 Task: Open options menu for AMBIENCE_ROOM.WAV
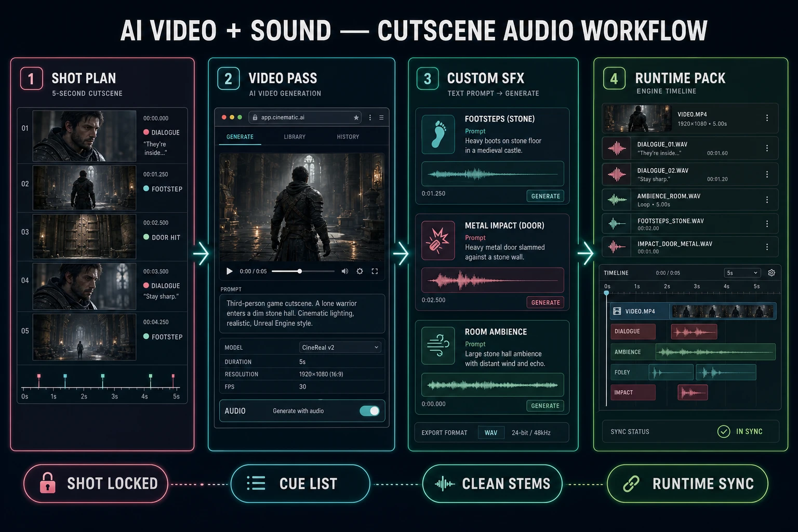click(767, 200)
